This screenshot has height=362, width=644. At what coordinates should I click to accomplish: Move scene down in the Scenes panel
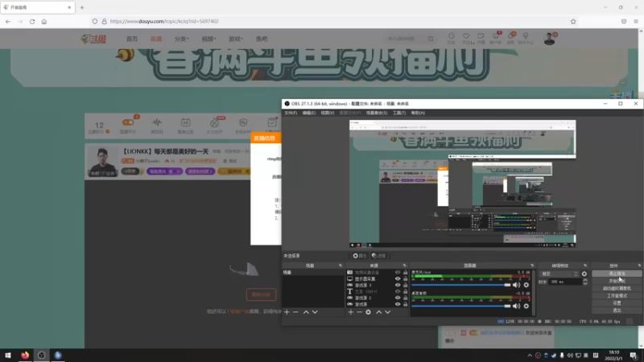tap(315, 312)
